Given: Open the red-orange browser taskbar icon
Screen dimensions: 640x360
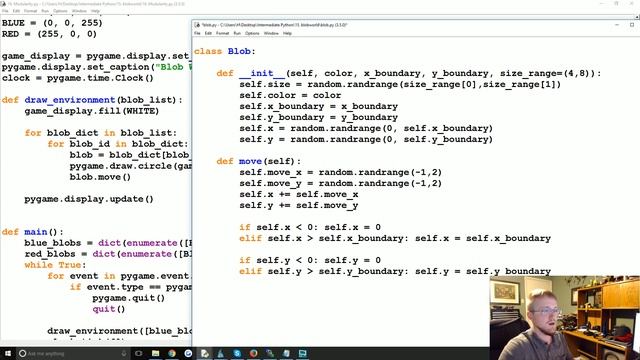Looking at the screenshot, I should (x=253, y=353).
